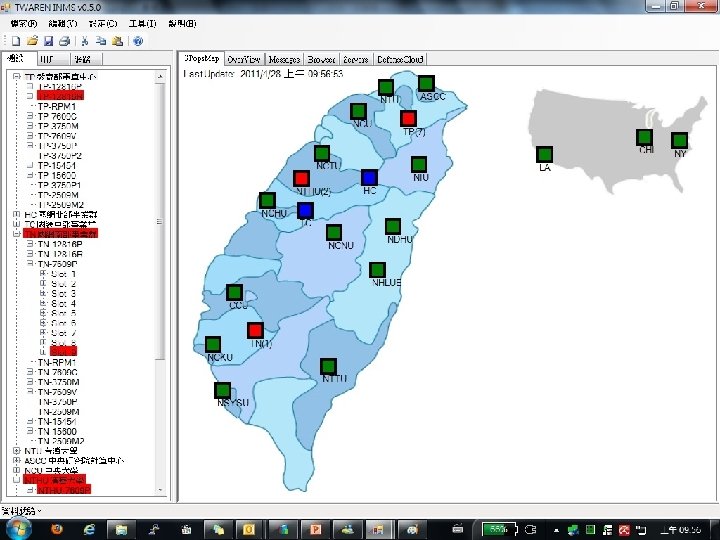Select the CHI node on US map

pyautogui.click(x=644, y=137)
